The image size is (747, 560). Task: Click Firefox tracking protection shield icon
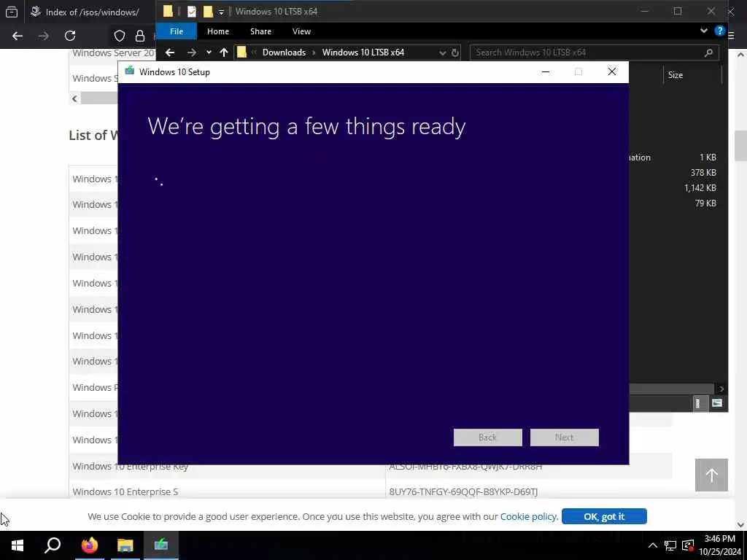tap(119, 36)
